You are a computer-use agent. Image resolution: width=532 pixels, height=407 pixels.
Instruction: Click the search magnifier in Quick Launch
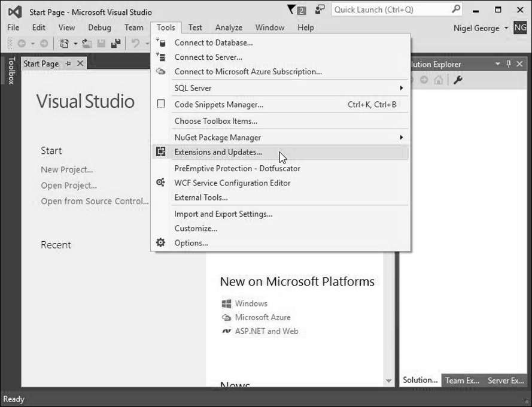[457, 9]
